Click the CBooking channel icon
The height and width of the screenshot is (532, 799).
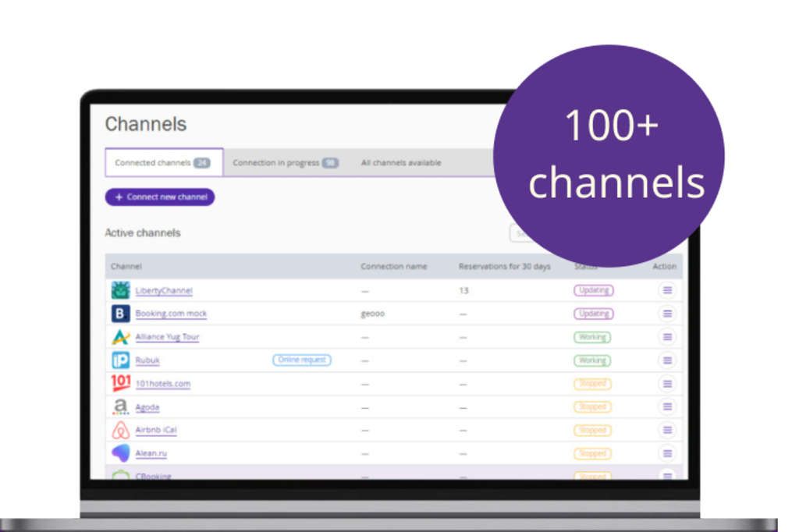[x=119, y=473]
